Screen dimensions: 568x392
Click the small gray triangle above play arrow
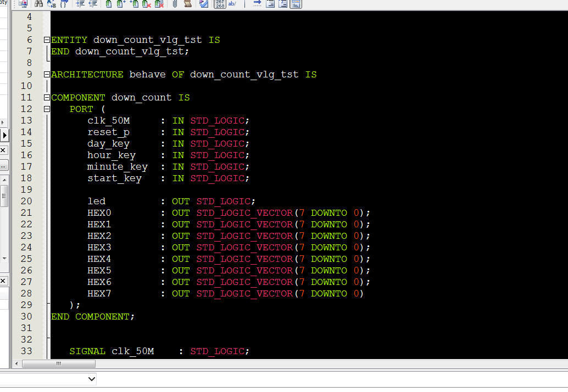[x=3, y=122]
